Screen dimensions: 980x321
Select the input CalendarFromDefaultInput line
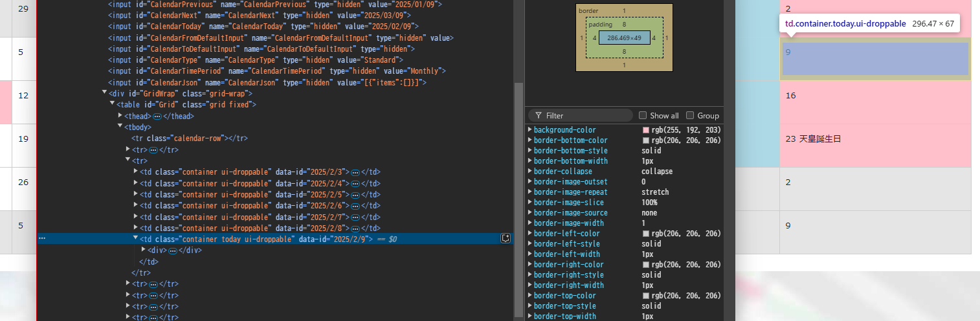point(281,38)
